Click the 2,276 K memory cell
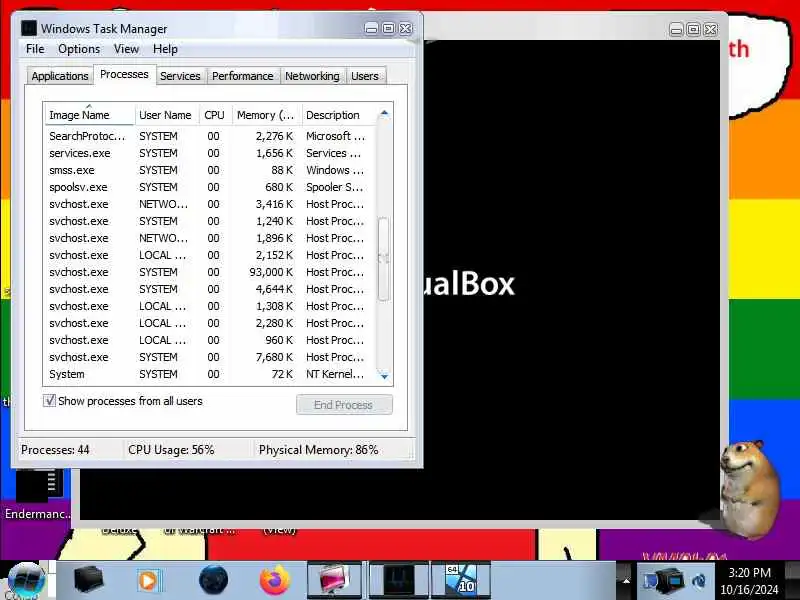 pyautogui.click(x=274, y=136)
